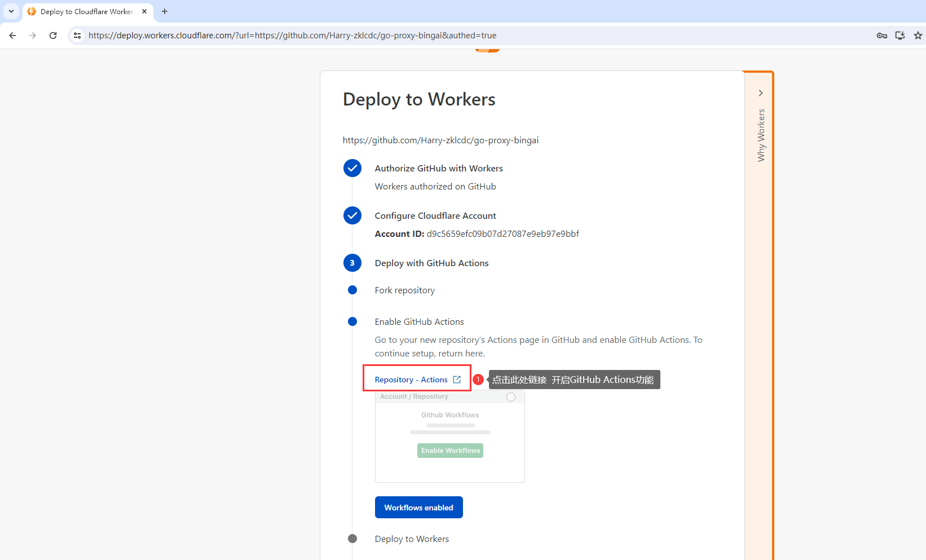Click the Fork repository blue dot
The width and height of the screenshot is (926, 560).
pos(352,290)
